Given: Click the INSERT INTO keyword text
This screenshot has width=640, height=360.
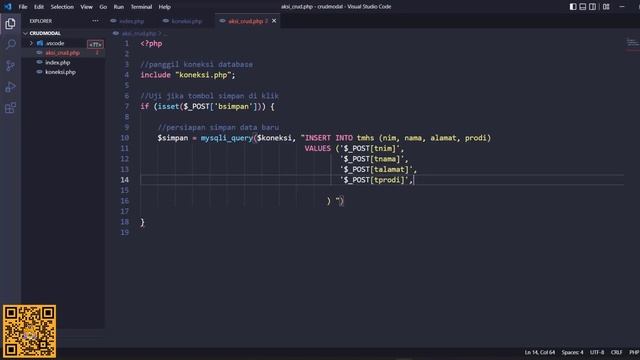Looking at the screenshot, I should (329, 138).
